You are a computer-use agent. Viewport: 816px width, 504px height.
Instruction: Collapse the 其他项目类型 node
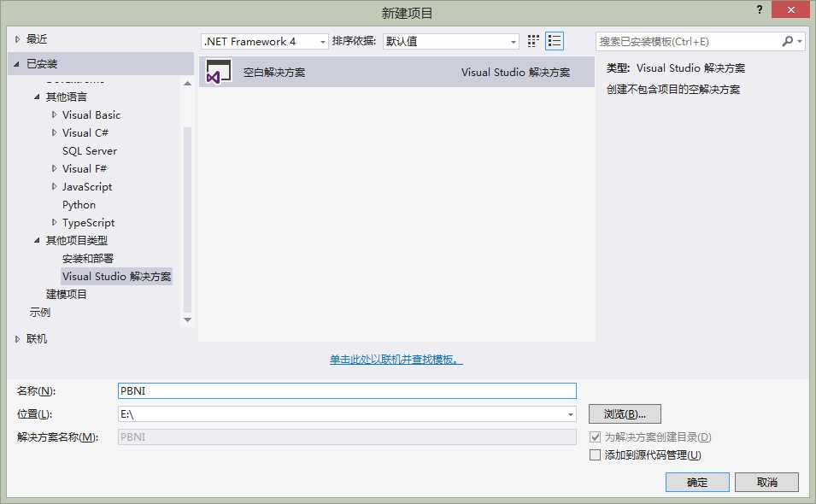(37, 240)
